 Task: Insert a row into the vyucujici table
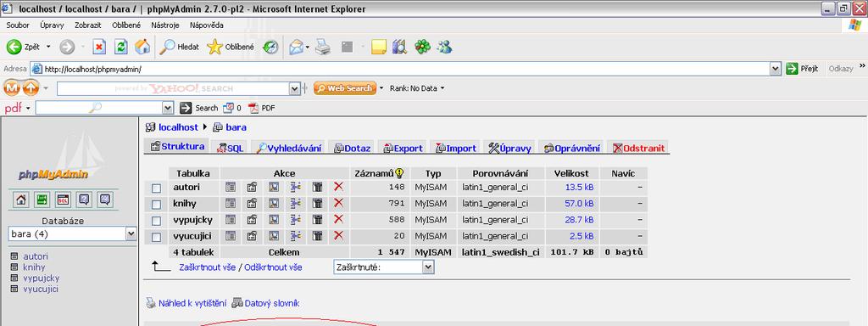tap(295, 236)
